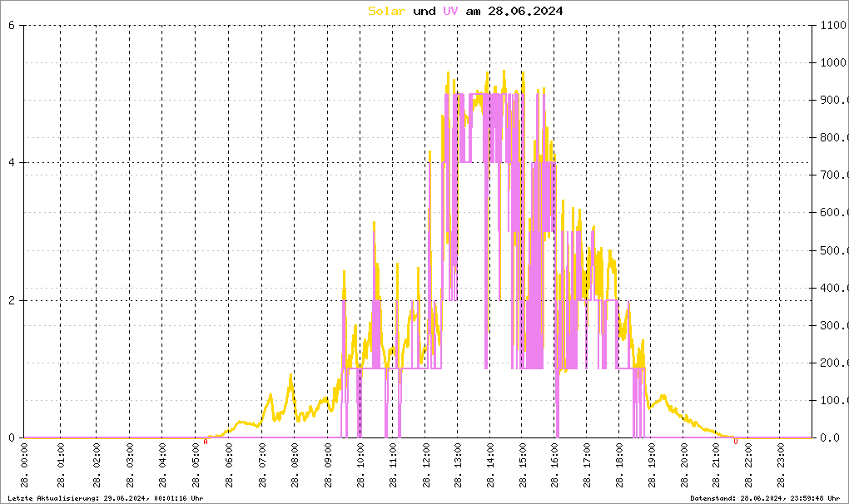Click the time label '28. 06:00'
Viewport: 849px width, 504px height.
point(229,466)
